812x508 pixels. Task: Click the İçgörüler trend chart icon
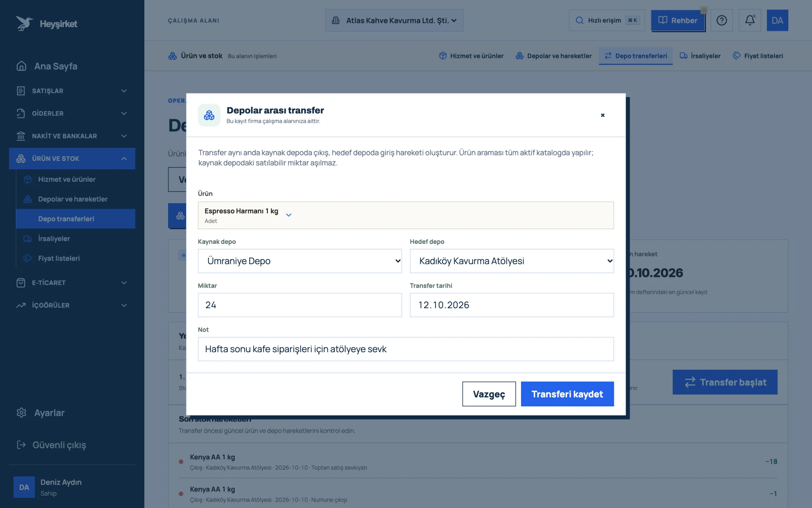tap(21, 305)
